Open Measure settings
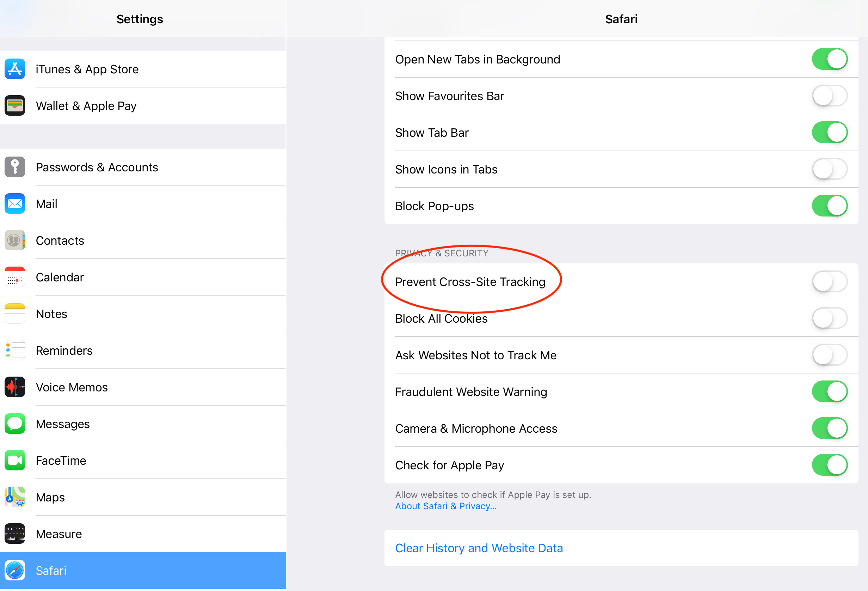This screenshot has height=591, width=868. coord(143,534)
